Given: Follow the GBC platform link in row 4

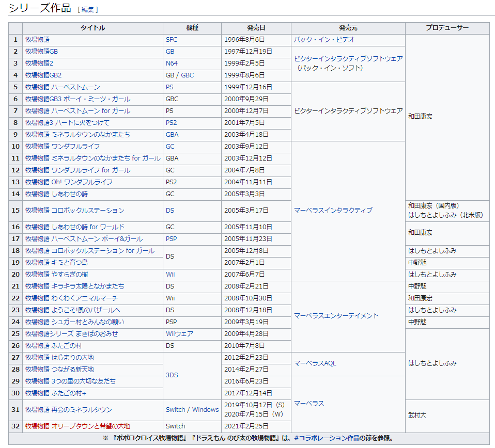Looking at the screenshot, I should point(187,75).
